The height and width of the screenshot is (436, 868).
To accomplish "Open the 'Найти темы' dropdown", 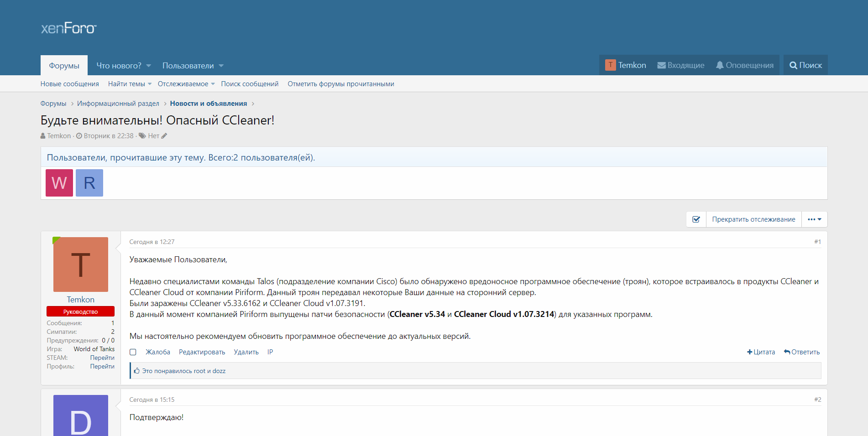I will tap(130, 84).
